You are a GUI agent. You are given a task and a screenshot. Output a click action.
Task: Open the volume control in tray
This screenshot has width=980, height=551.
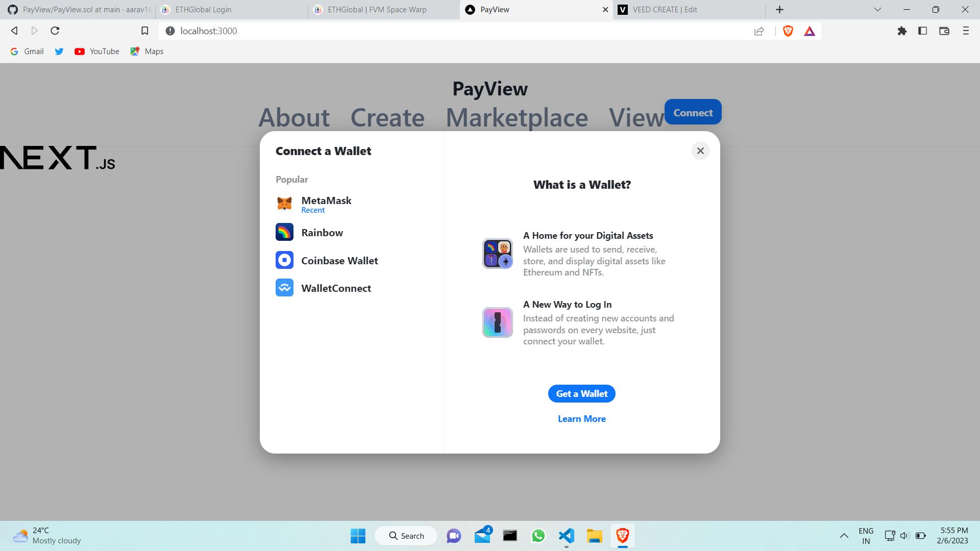point(904,536)
